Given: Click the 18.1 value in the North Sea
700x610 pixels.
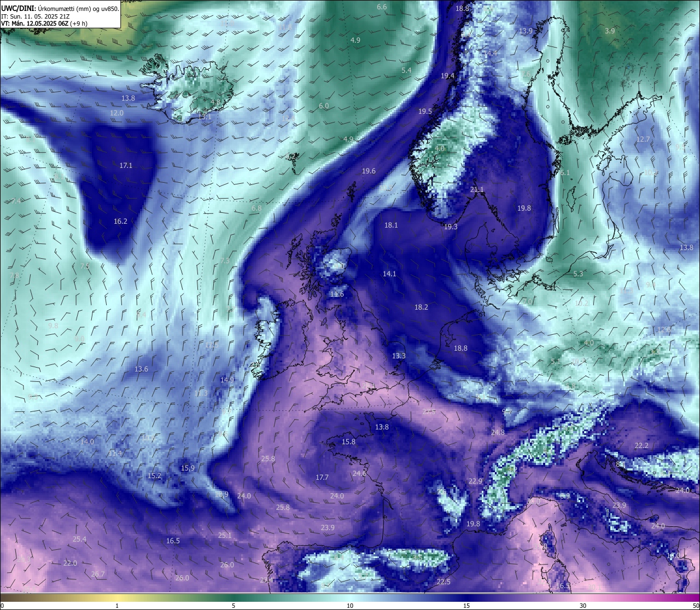Looking at the screenshot, I should [x=391, y=225].
